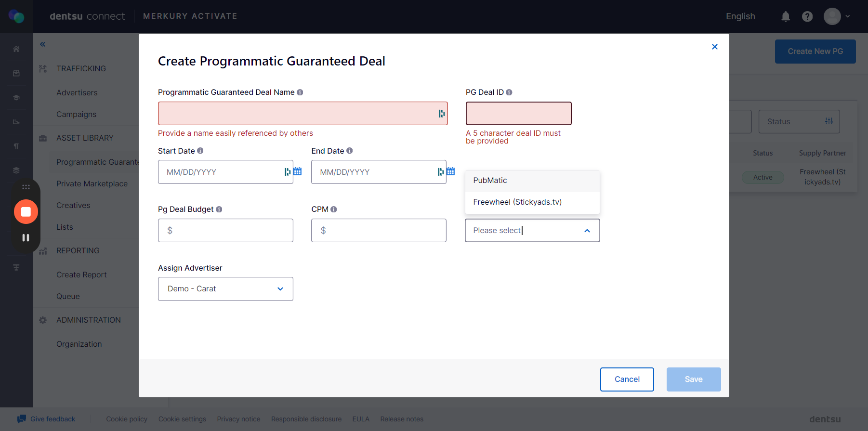The height and width of the screenshot is (431, 868).
Task: Click the Cancel button
Action: point(627,379)
